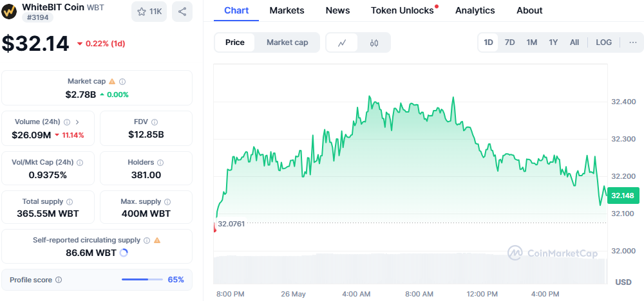The height and width of the screenshot is (301, 644).
Task: Click Total supply info icon
Action: [70, 202]
